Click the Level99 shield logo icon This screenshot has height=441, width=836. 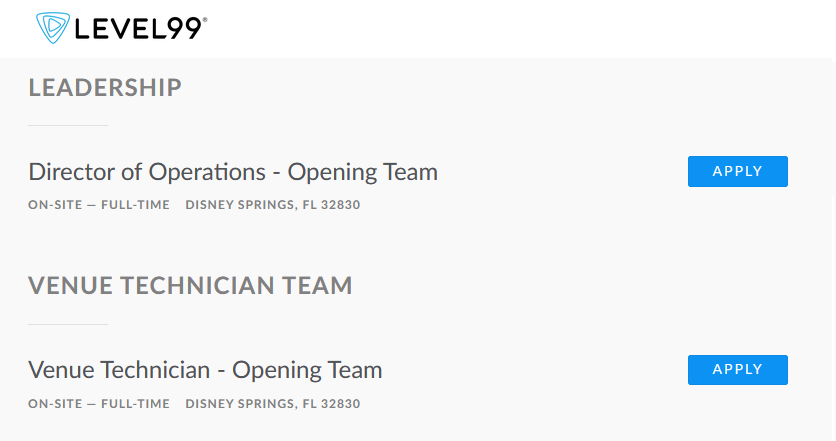[52, 28]
